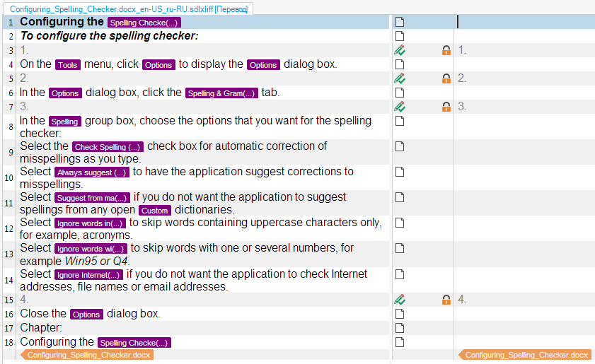Select the Options tag in segment 16
This screenshot has width=595, height=364.
click(86, 315)
